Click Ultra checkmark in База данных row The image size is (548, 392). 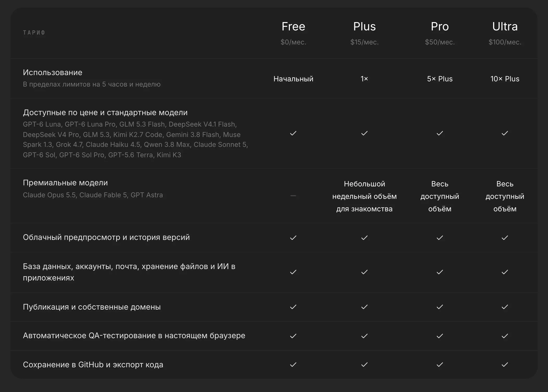pos(505,272)
